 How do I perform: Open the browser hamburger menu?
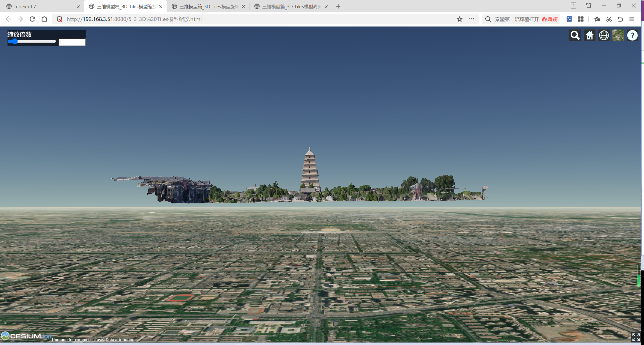[632, 19]
